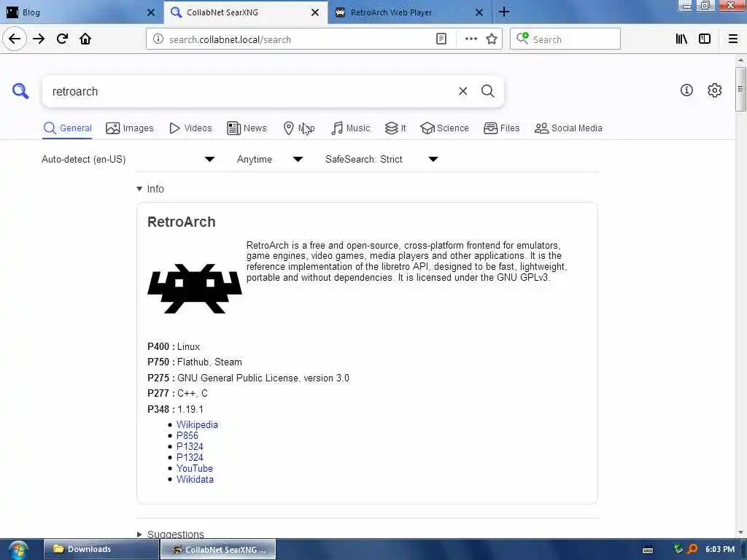Select the Science search category
The height and width of the screenshot is (560, 747).
[444, 128]
